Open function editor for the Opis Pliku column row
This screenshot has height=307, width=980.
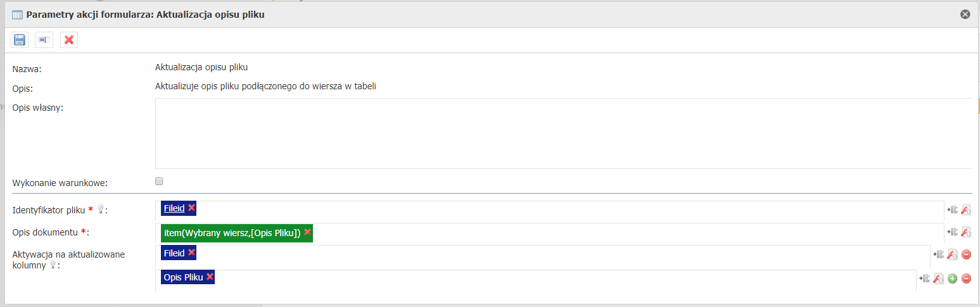(939, 278)
